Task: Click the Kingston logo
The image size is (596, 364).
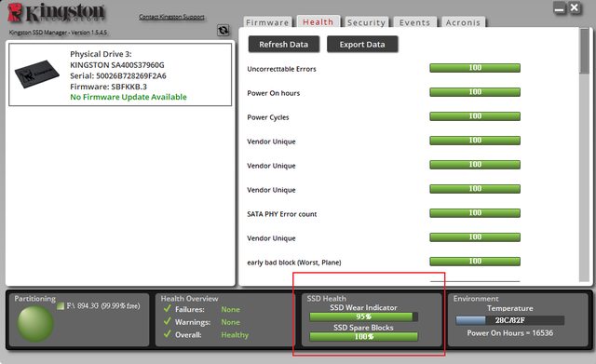Action: [56, 13]
